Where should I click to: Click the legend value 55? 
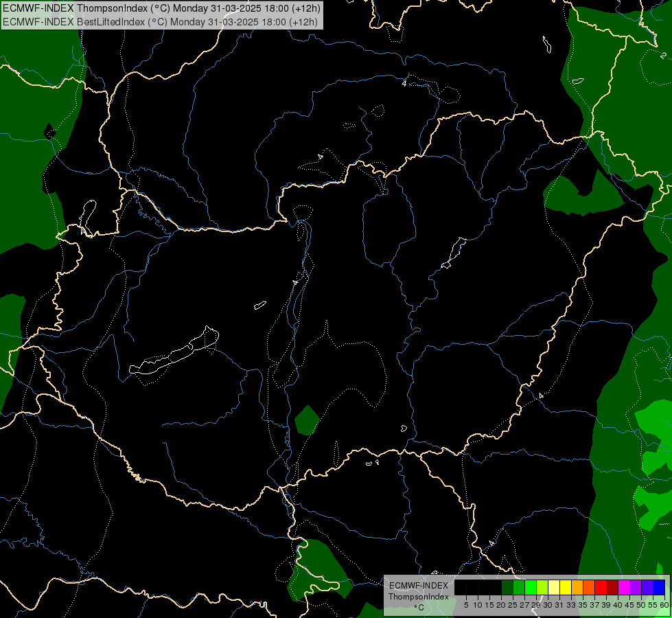(x=653, y=605)
